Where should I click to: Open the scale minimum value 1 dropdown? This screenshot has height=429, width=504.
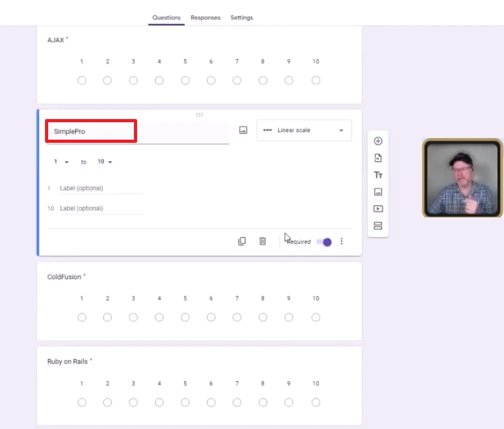coord(61,161)
